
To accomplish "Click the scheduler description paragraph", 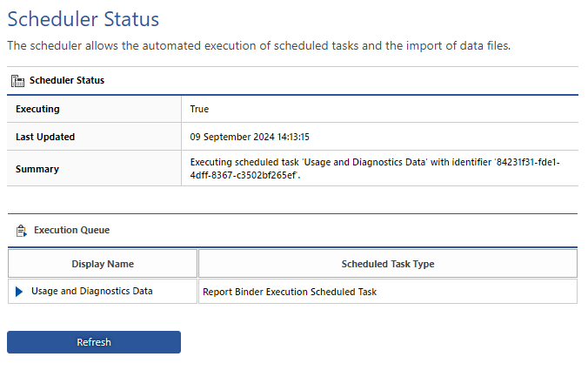I will click(x=258, y=46).
